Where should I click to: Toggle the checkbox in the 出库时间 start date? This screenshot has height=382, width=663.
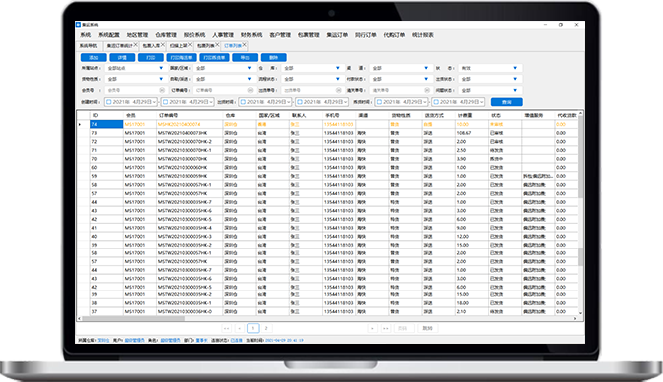(243, 102)
